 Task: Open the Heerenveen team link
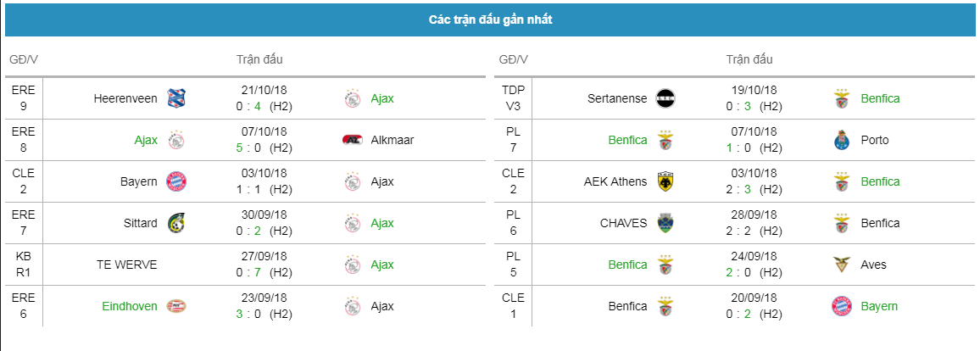click(x=125, y=98)
